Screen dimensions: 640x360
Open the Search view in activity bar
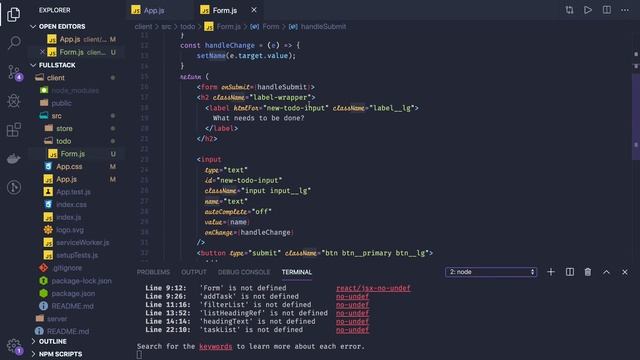pos(14,42)
